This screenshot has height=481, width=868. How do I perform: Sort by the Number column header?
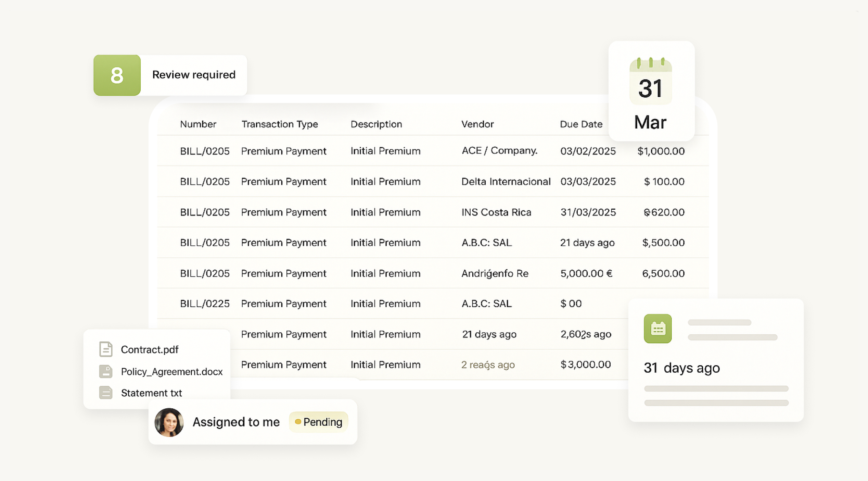tap(198, 124)
